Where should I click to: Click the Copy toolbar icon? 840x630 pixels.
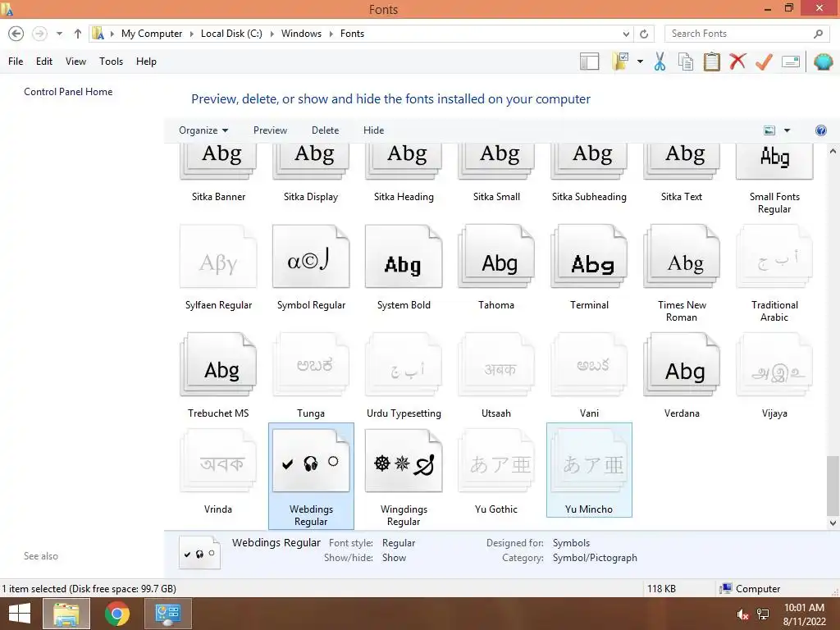click(x=686, y=62)
